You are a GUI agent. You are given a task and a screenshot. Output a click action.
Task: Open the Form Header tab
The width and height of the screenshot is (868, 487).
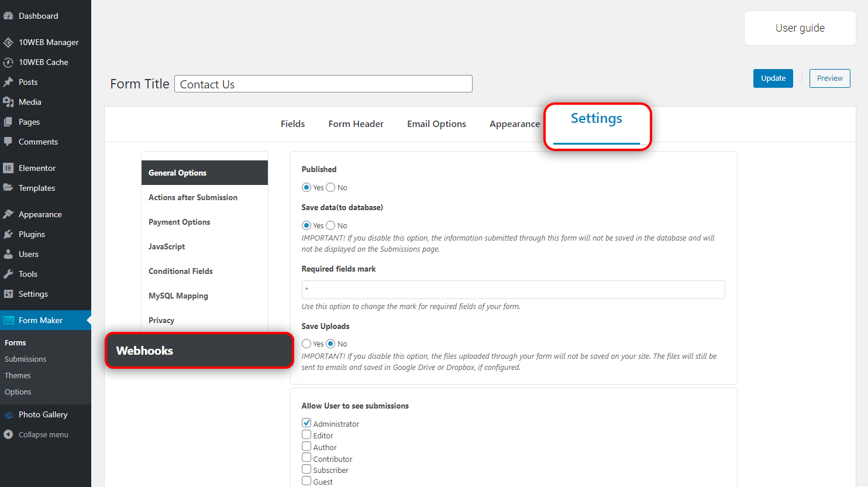(356, 124)
